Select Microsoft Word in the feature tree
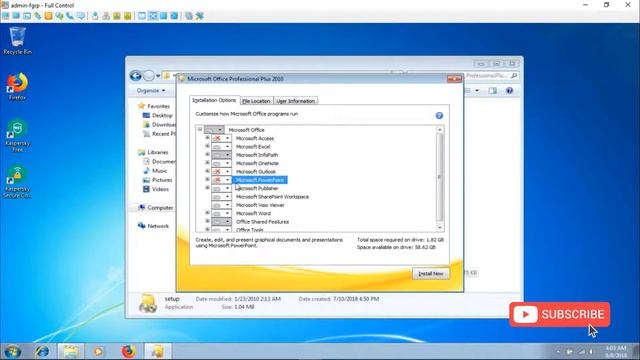Image resolution: width=640 pixels, height=360 pixels. [253, 213]
